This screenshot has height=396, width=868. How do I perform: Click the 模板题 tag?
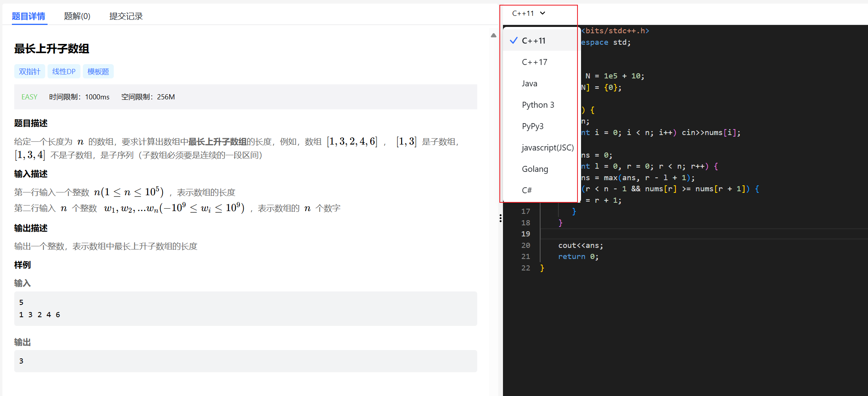[98, 72]
